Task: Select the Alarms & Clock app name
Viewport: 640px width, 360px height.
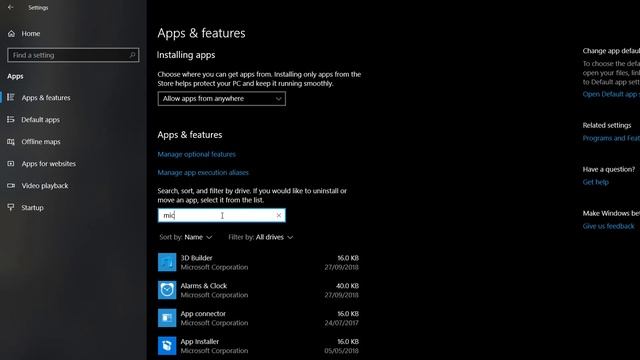Action: click(x=204, y=286)
